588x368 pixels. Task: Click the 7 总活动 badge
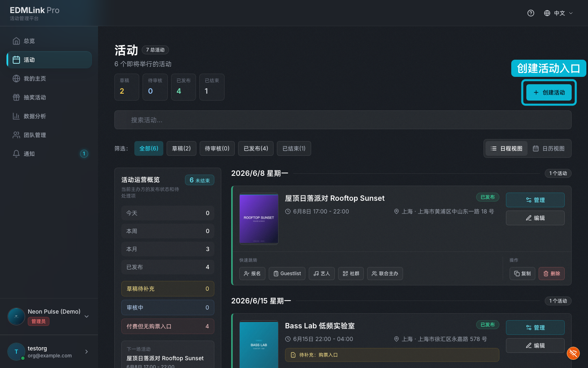coord(155,50)
